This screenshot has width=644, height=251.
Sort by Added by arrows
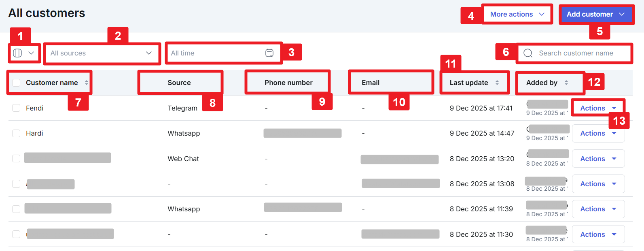pyautogui.click(x=566, y=83)
